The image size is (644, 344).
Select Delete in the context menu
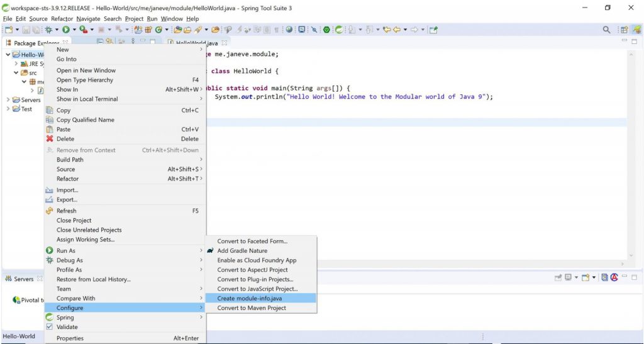[125, 139]
